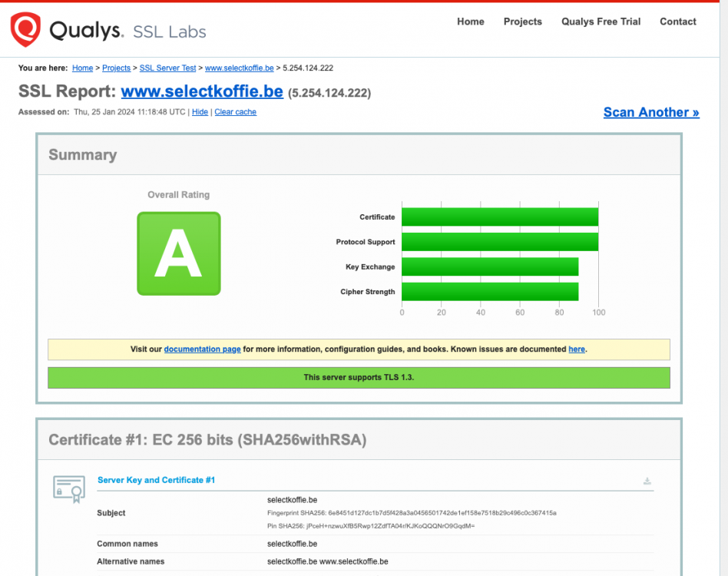Screen dimensions: 728x576
Task: Select the green overall rating A badge
Action: click(178, 253)
